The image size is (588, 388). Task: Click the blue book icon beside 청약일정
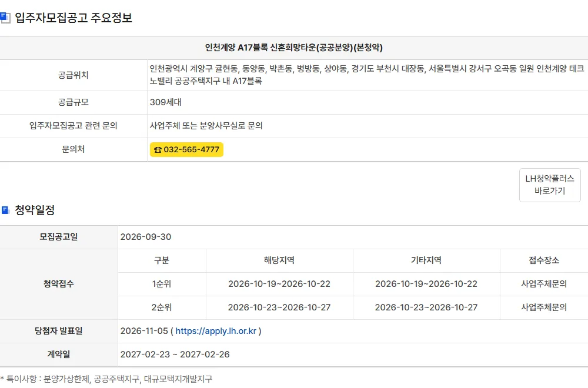pyautogui.click(x=5, y=210)
